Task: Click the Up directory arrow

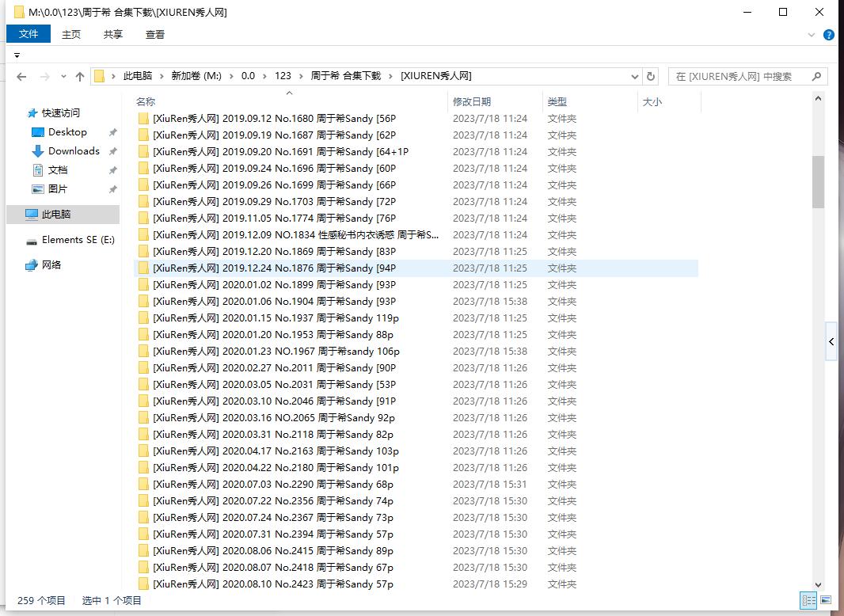Action: coord(80,77)
